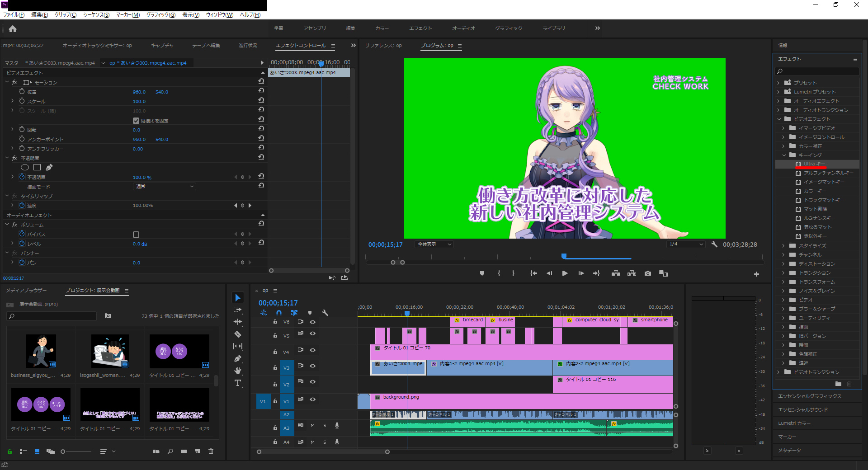Show more workspaces overflow chevron
Image resolution: width=868 pixels, height=470 pixels.
pos(598,28)
